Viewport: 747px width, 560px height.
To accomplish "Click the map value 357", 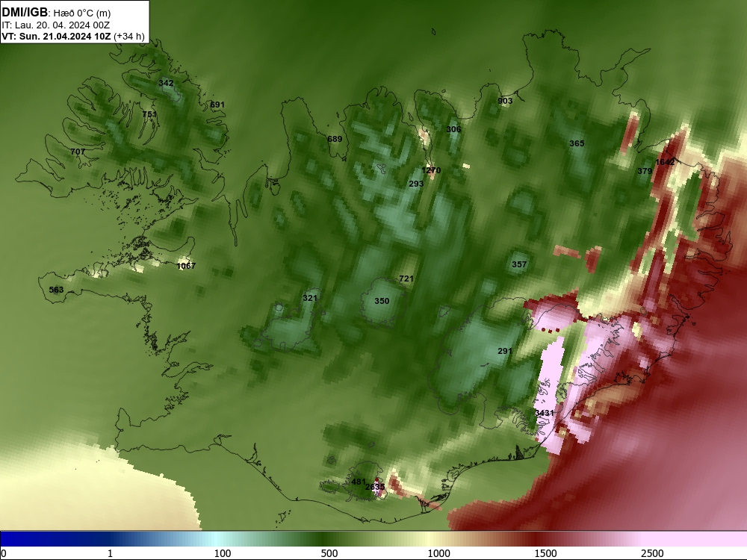I will pos(519,264).
